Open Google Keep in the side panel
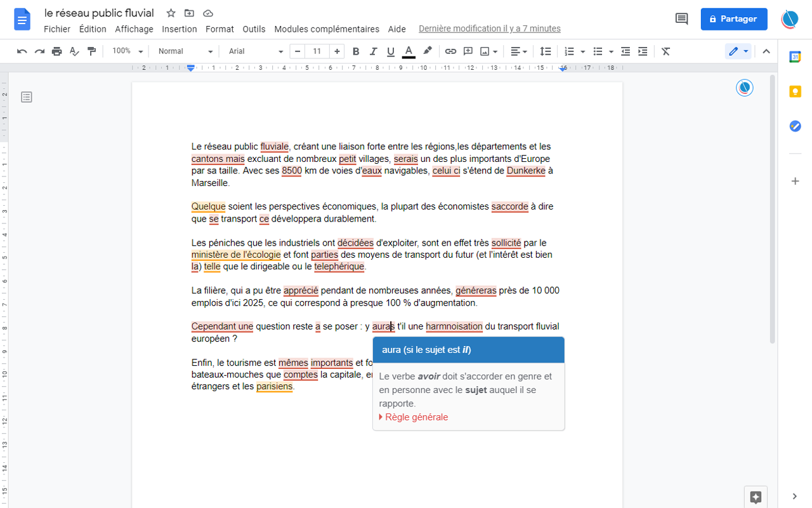Screen dimensions: 812x508 [x=795, y=91]
